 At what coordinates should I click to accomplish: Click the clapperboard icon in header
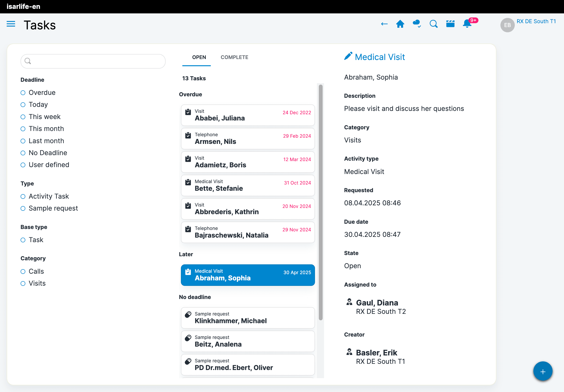pyautogui.click(x=450, y=24)
